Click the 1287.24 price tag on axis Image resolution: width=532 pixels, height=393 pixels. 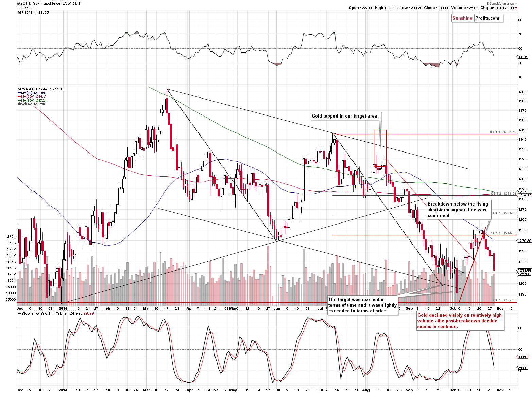click(x=525, y=192)
